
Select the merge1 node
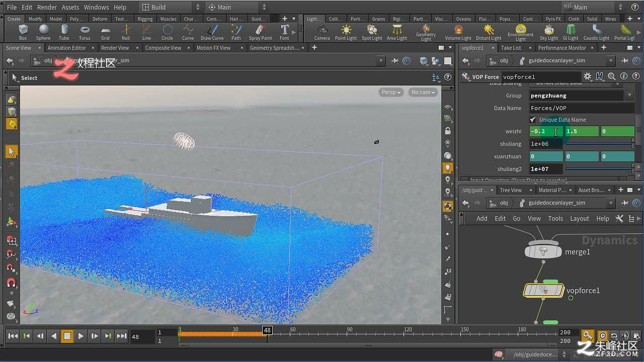coord(543,251)
